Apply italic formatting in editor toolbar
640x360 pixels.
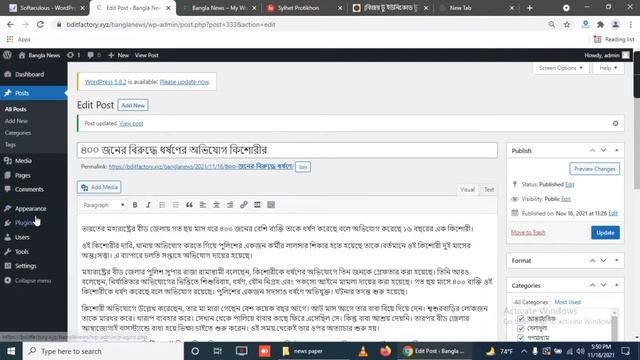pyautogui.click(x=148, y=205)
